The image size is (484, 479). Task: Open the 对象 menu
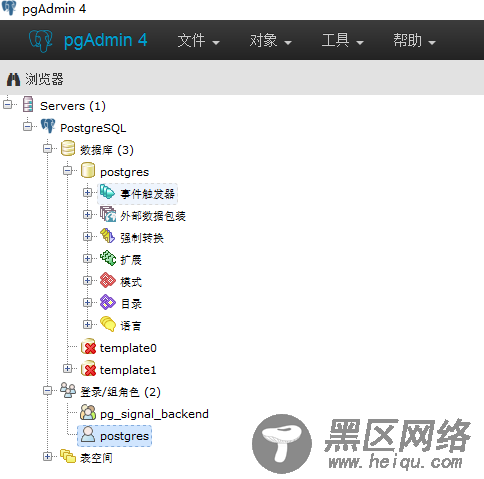coord(271,41)
